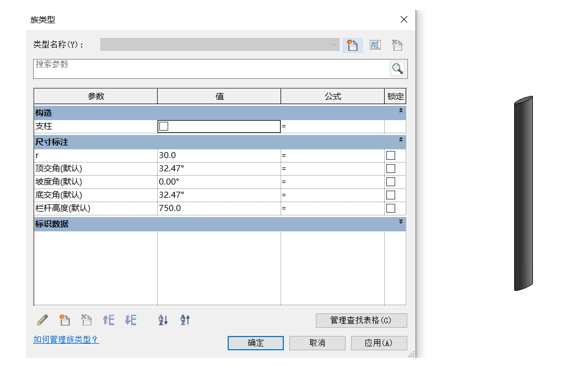Click the pencil Edit Parameter icon
585x367 pixels.
click(x=43, y=320)
